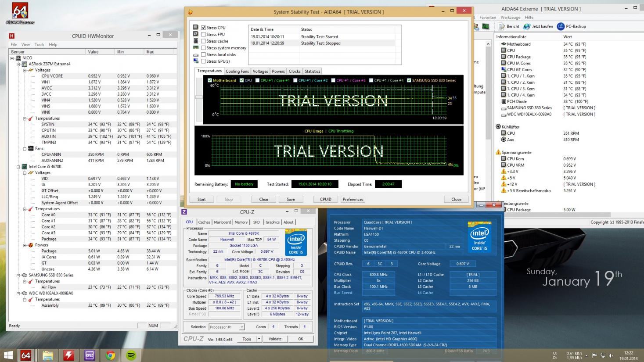Enable the Stress FPU checkbox
Image resolution: width=644 pixels, height=362 pixels.
coord(203,34)
